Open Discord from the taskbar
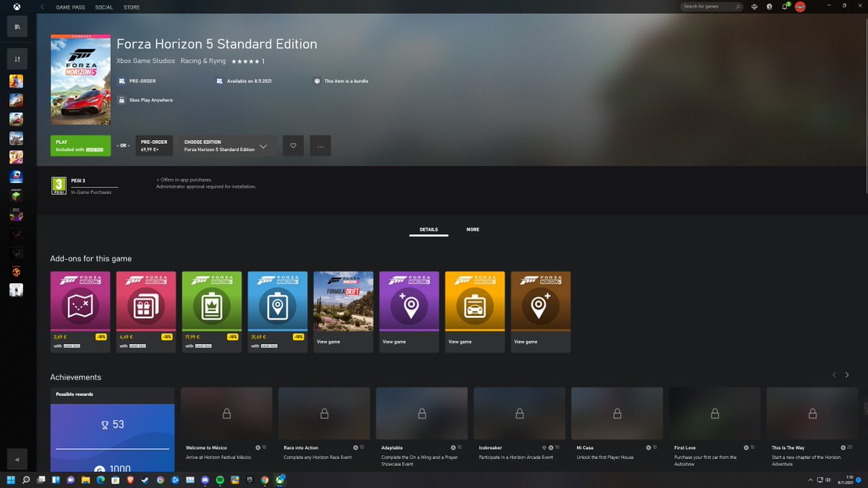Screen dimensions: 868x488 pyautogui.click(x=205, y=480)
